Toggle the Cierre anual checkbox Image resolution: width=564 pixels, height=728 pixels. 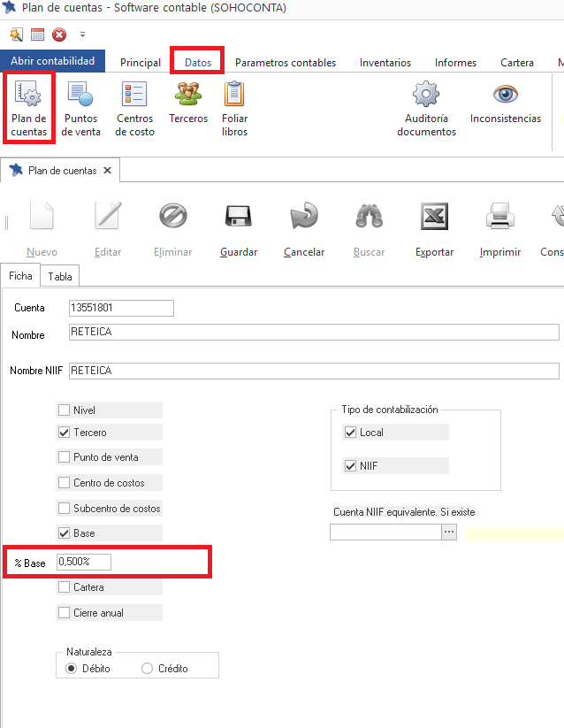coord(64,613)
